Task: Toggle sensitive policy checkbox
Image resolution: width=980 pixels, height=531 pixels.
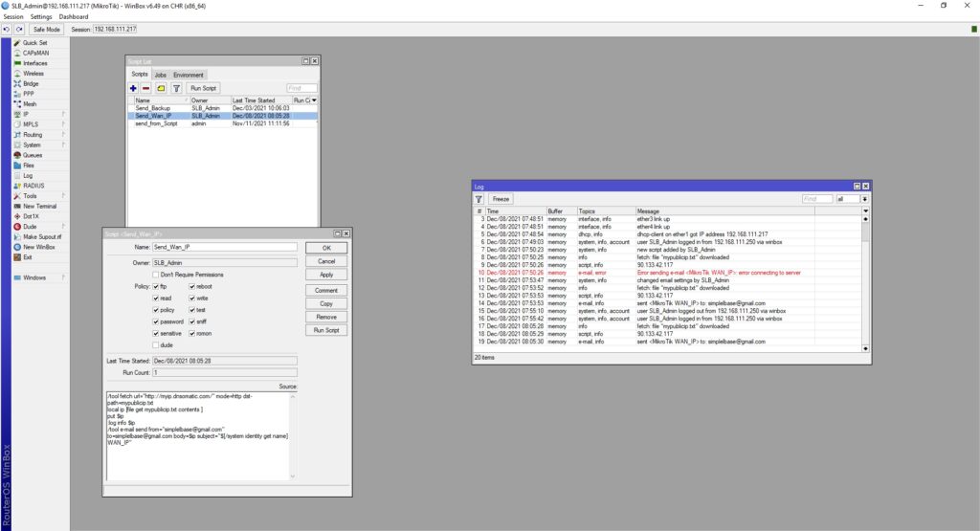Action: point(156,334)
